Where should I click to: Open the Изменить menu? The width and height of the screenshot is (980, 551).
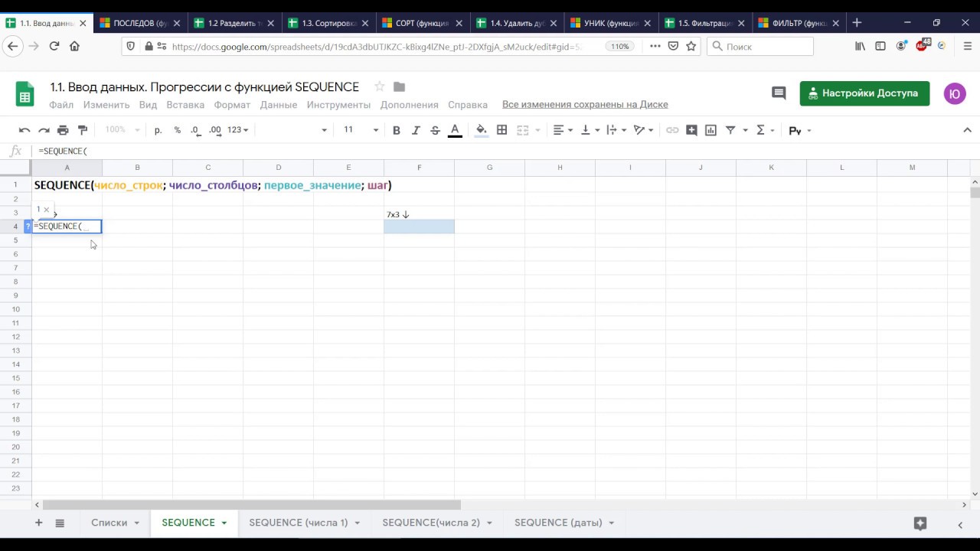tap(106, 105)
